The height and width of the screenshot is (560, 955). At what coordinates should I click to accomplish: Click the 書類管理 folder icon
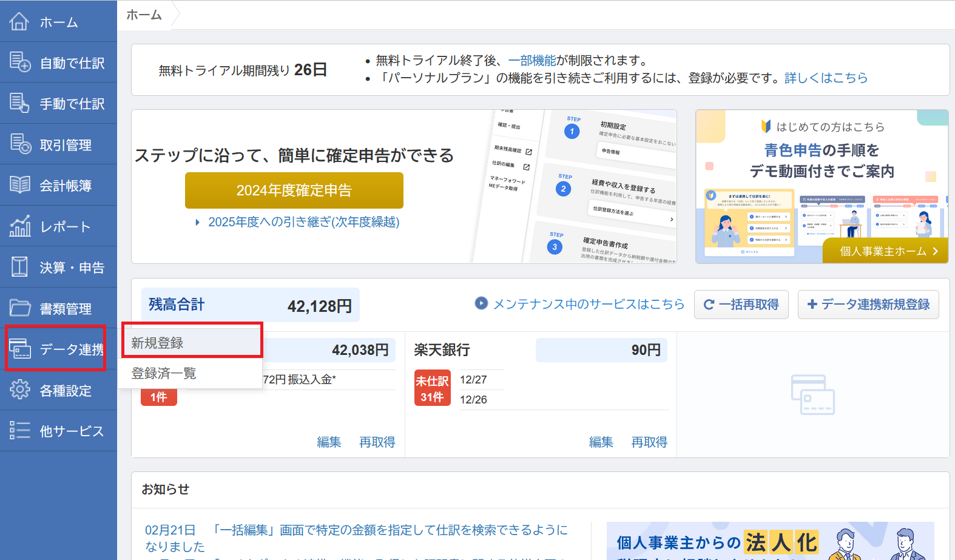[19, 308]
